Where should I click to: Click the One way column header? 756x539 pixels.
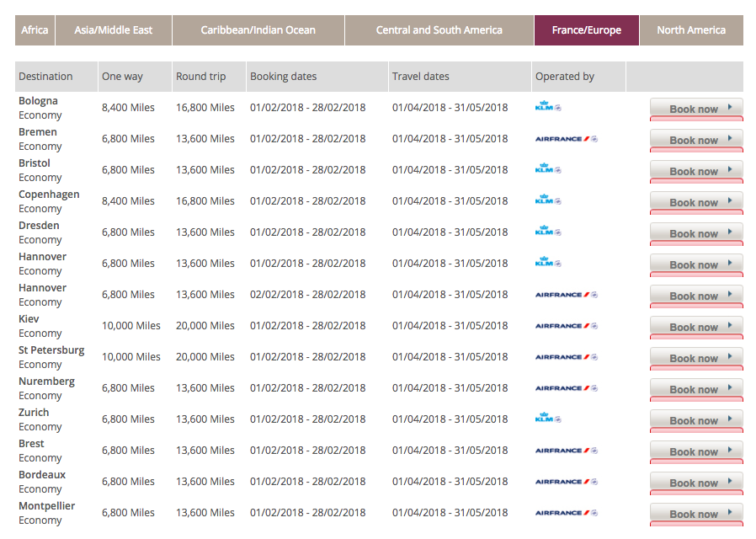coord(135,76)
